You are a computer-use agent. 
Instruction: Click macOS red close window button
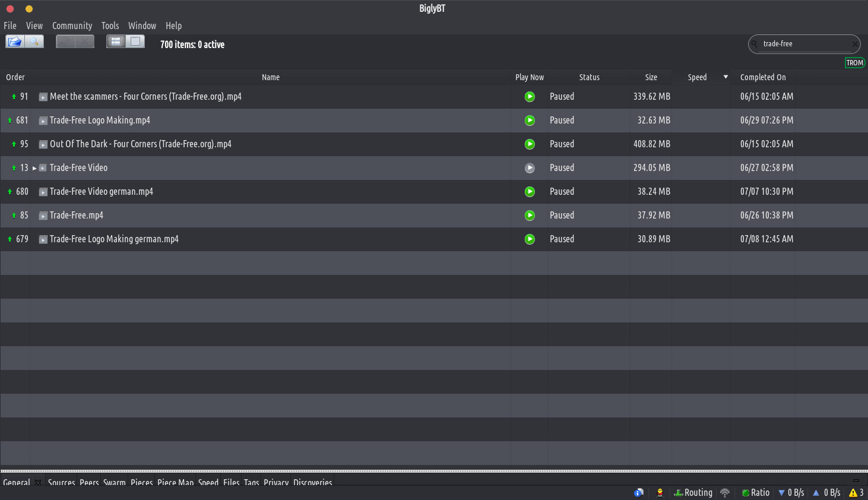click(10, 9)
